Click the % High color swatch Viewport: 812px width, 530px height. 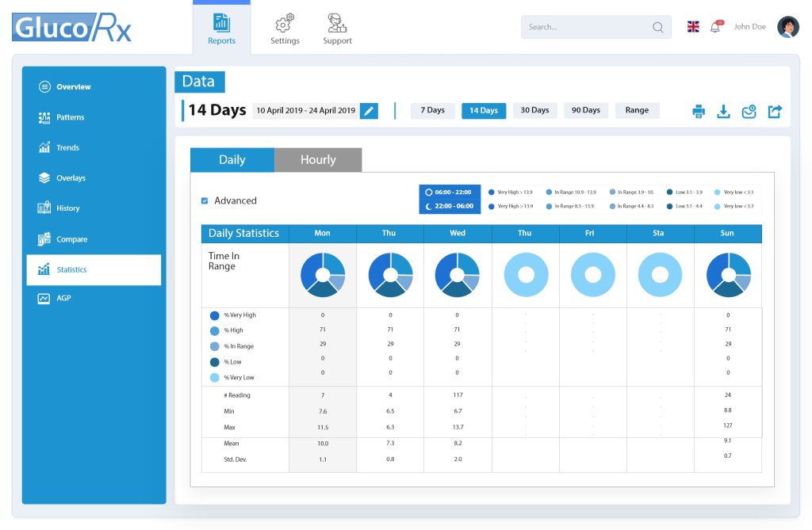pos(214,330)
